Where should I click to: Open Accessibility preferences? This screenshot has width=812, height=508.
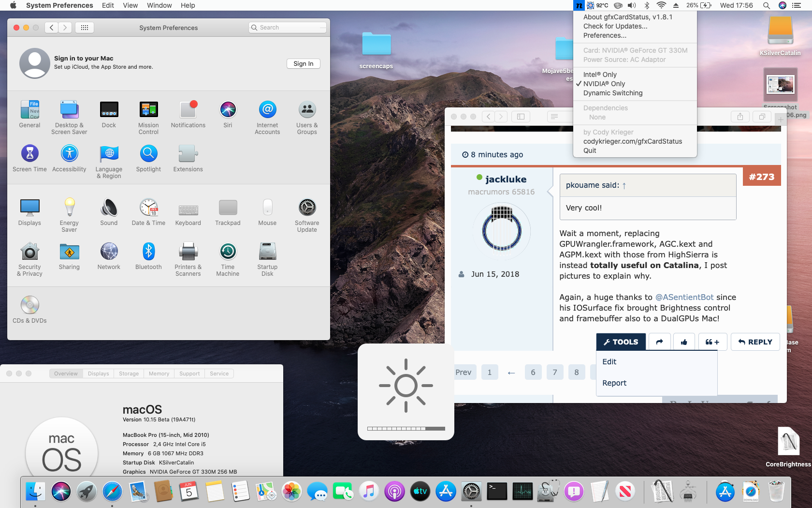pos(69,158)
